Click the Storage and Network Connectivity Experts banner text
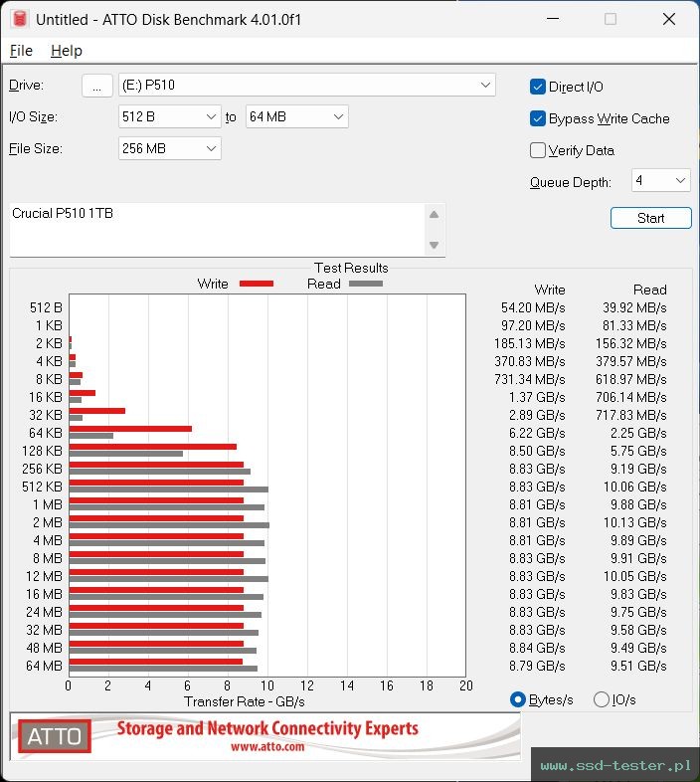The image size is (700, 782). [267, 728]
